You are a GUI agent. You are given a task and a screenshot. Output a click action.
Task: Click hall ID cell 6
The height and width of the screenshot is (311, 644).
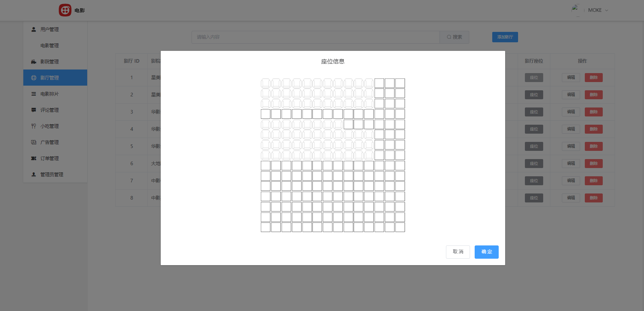pos(132,163)
